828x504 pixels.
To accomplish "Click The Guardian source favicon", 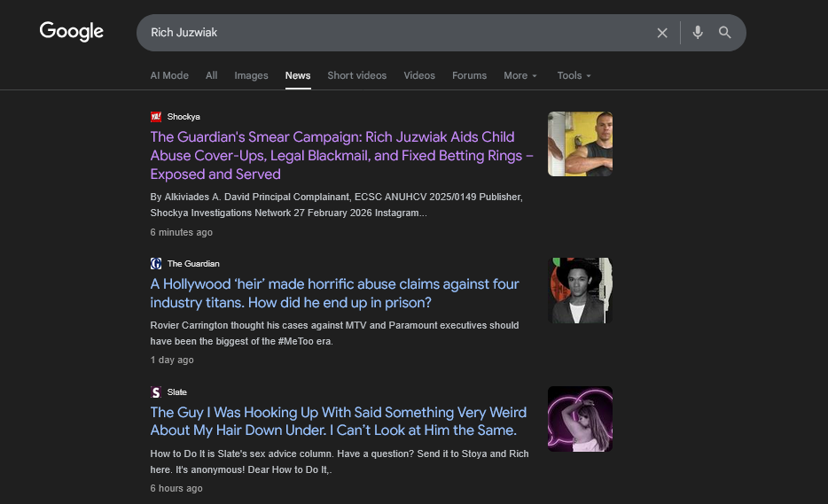I will (156, 264).
